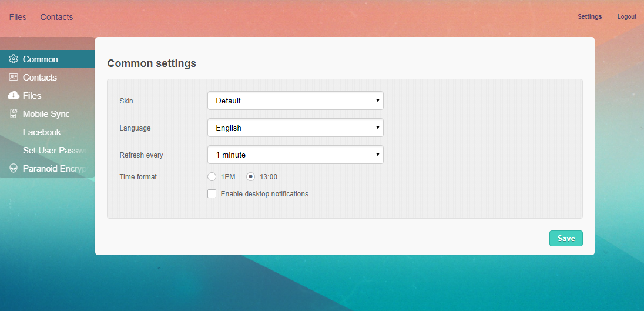Screen dimensions: 644x311
Task: Open the Skin dropdown
Action: click(x=295, y=101)
